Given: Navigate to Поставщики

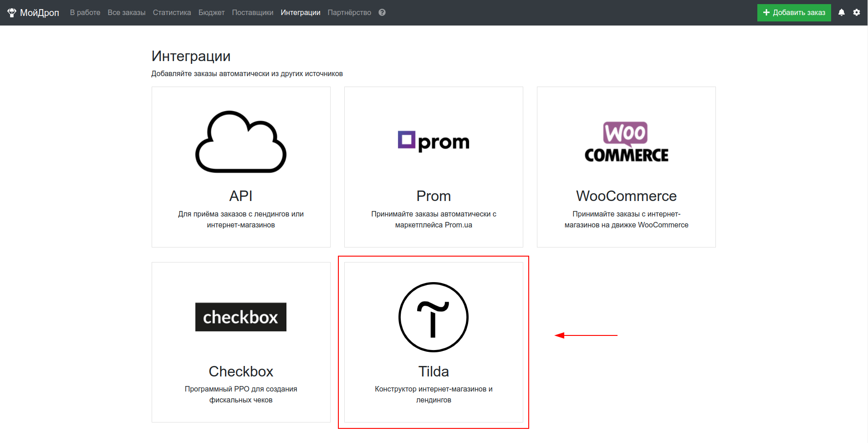Looking at the screenshot, I should pyautogui.click(x=253, y=13).
